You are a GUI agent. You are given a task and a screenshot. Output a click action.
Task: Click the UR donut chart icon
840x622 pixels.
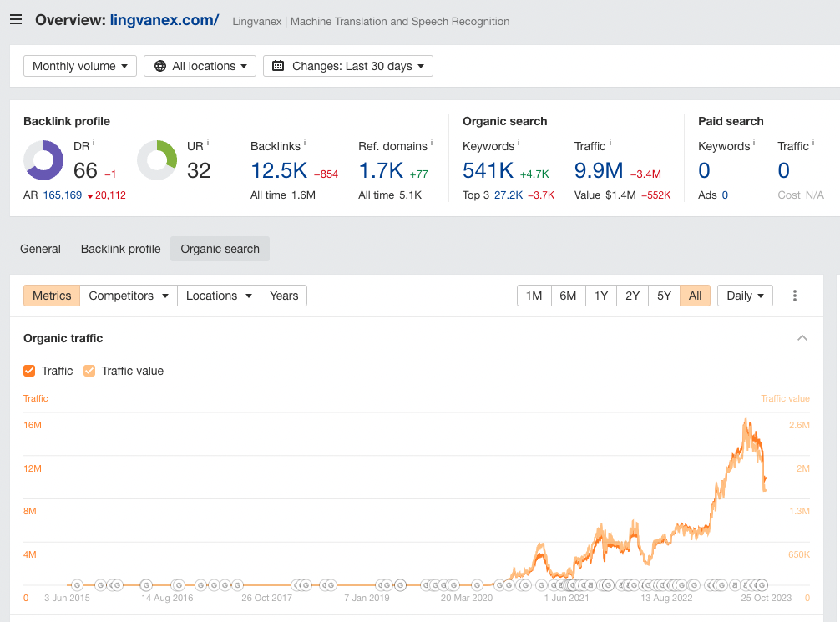click(157, 160)
